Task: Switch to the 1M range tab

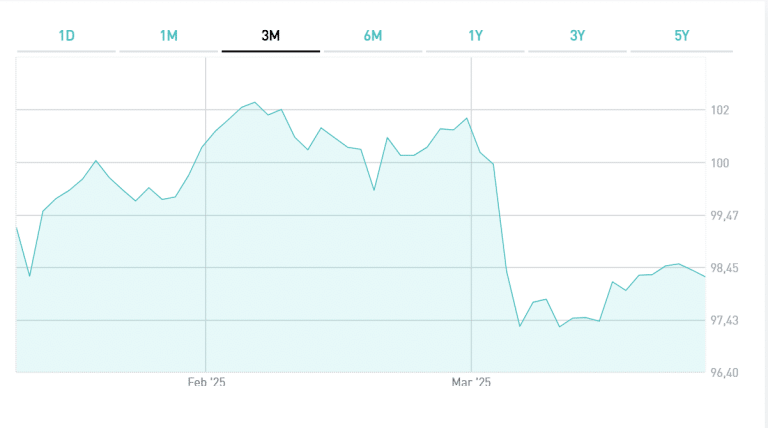Action: click(x=168, y=36)
